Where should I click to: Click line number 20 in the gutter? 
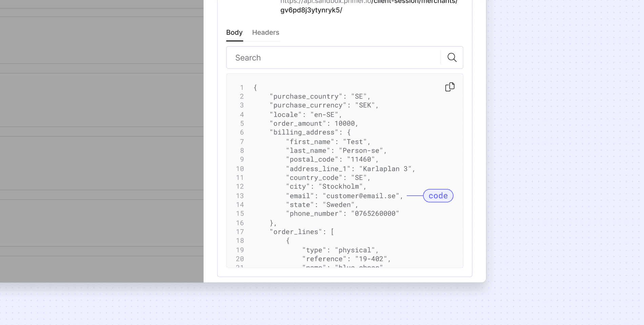point(240,259)
